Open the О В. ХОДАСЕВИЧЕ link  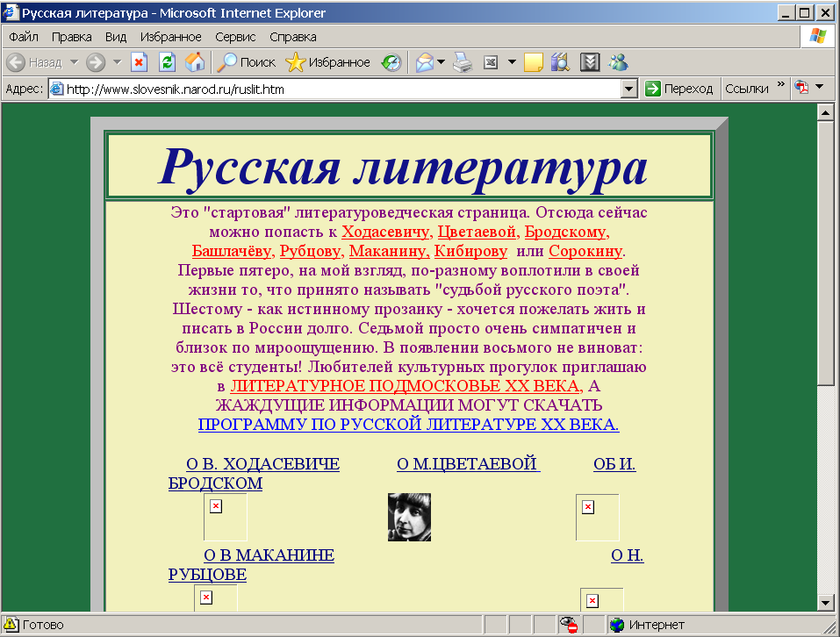pos(262,463)
